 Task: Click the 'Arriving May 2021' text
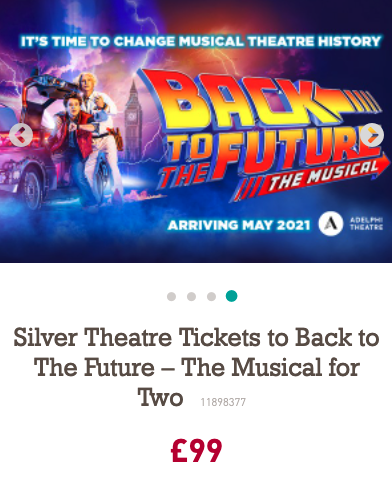(239, 225)
